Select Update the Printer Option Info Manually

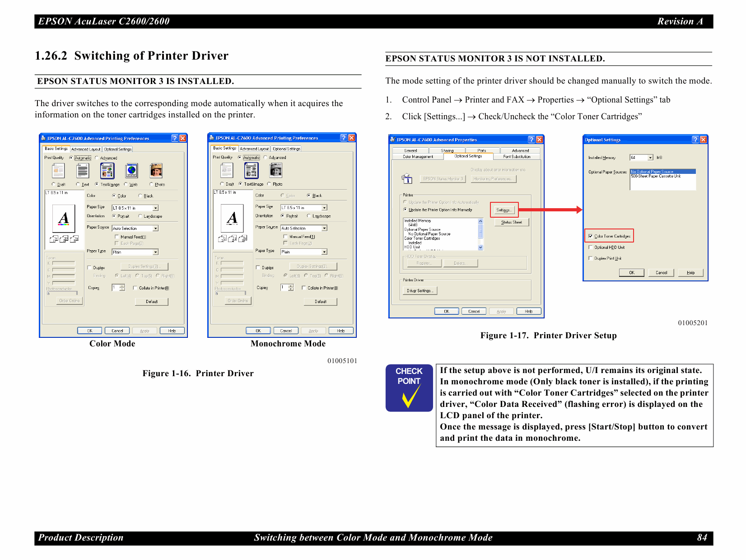[405, 210]
